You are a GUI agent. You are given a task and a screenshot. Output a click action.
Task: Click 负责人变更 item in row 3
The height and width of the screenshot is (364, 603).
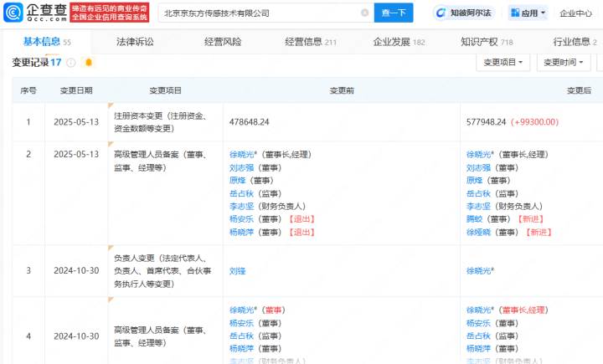coord(162,271)
